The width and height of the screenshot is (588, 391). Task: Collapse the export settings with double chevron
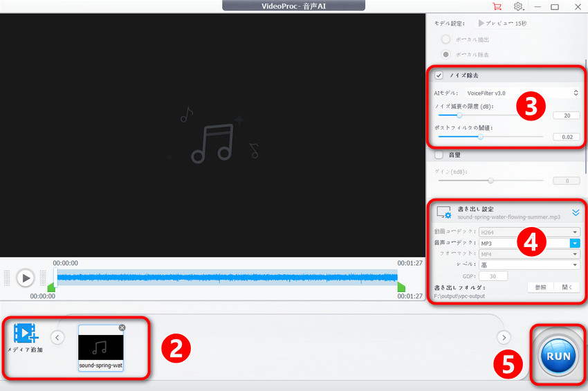click(x=576, y=212)
